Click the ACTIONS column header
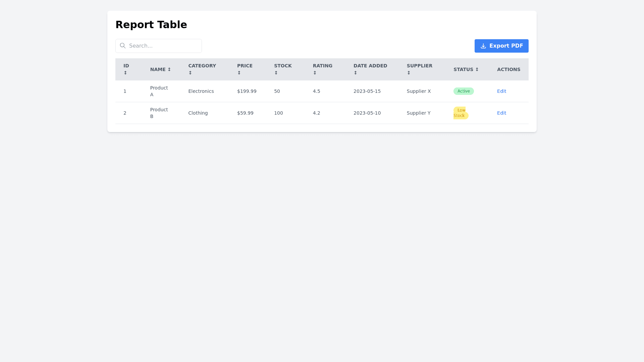The image size is (644, 362). click(508, 69)
